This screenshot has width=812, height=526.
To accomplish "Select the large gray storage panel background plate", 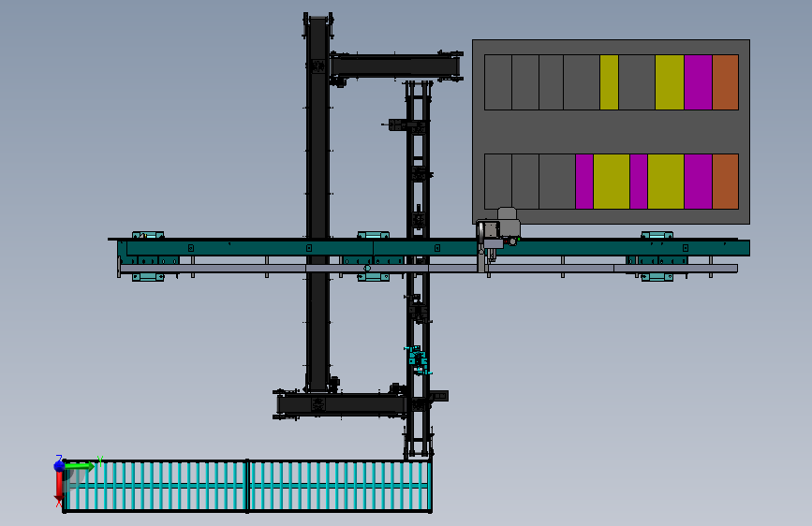I will (x=611, y=132).
